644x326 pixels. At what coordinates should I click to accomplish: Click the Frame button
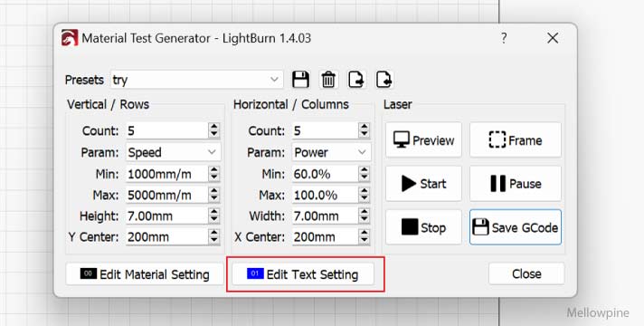point(516,139)
